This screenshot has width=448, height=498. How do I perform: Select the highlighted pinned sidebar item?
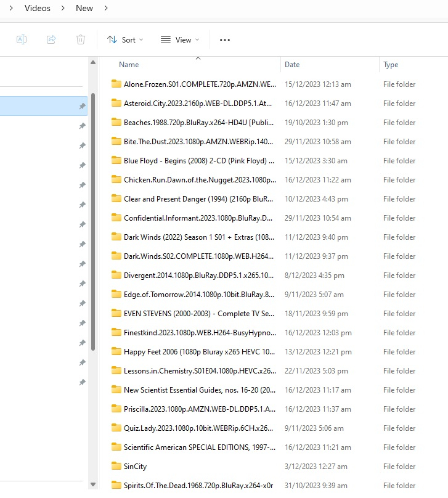pos(44,106)
